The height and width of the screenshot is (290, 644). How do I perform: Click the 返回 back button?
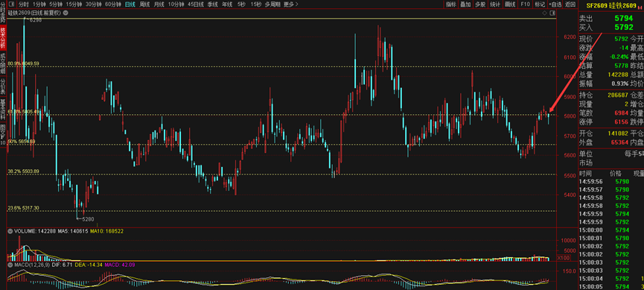click(570, 4)
